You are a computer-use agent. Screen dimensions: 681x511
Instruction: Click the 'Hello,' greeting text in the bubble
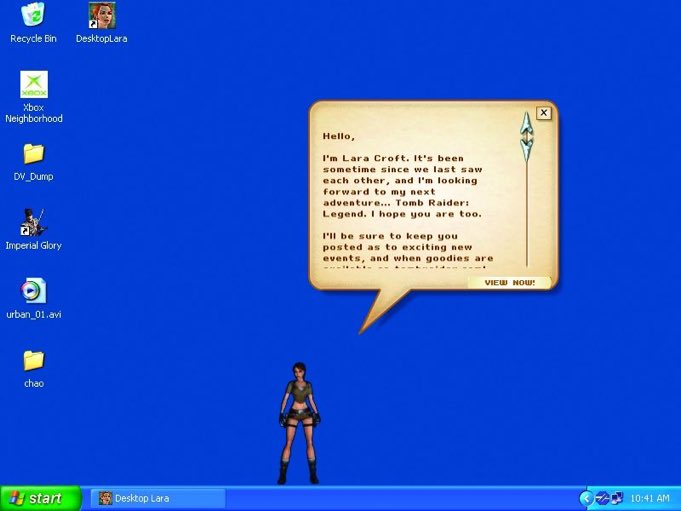point(338,136)
